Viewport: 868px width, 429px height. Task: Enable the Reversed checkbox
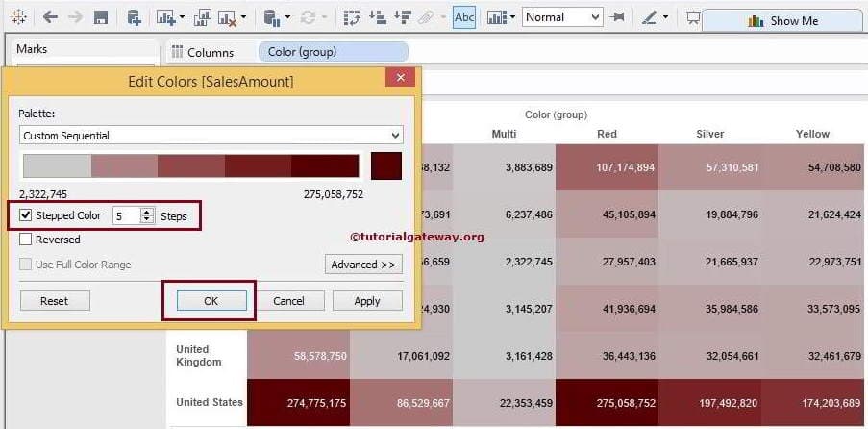[25, 240]
